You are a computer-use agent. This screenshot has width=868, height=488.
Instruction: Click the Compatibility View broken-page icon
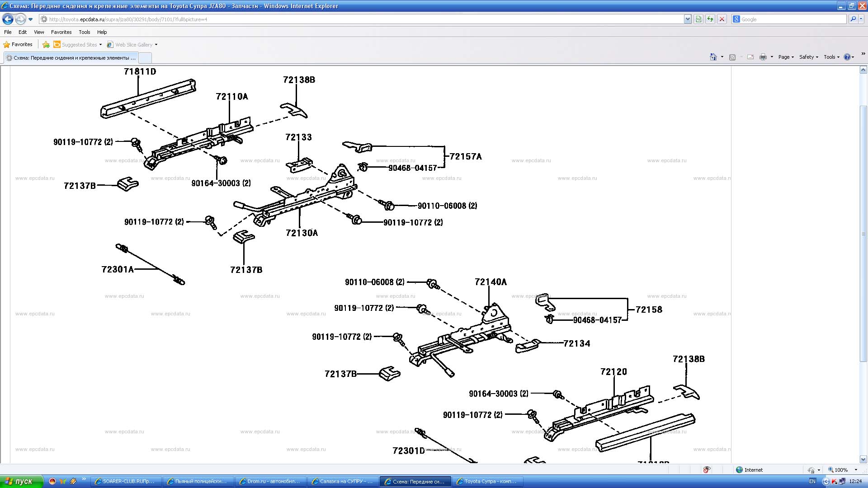click(698, 19)
